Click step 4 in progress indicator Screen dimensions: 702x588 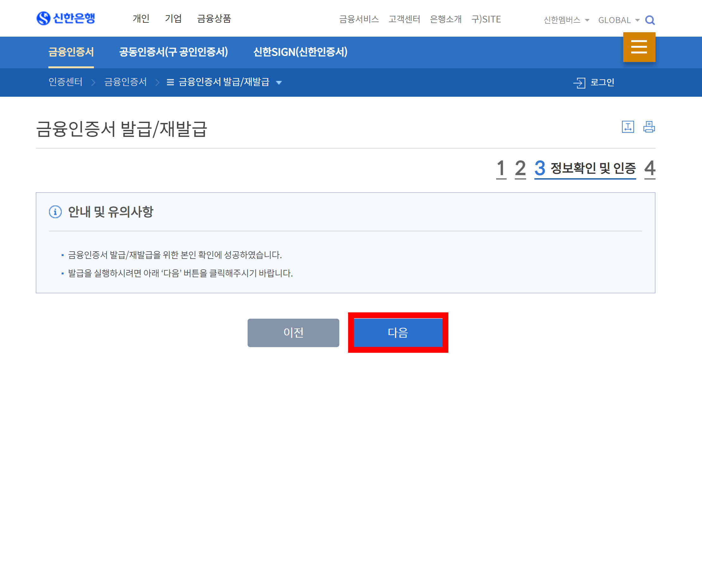(x=650, y=168)
